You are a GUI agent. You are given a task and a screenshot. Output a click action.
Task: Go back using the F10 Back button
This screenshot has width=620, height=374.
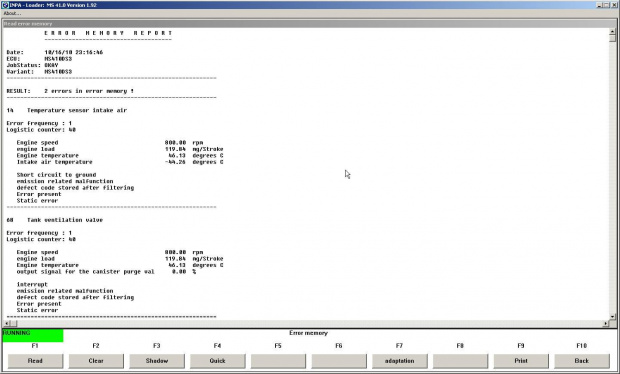tap(582, 361)
